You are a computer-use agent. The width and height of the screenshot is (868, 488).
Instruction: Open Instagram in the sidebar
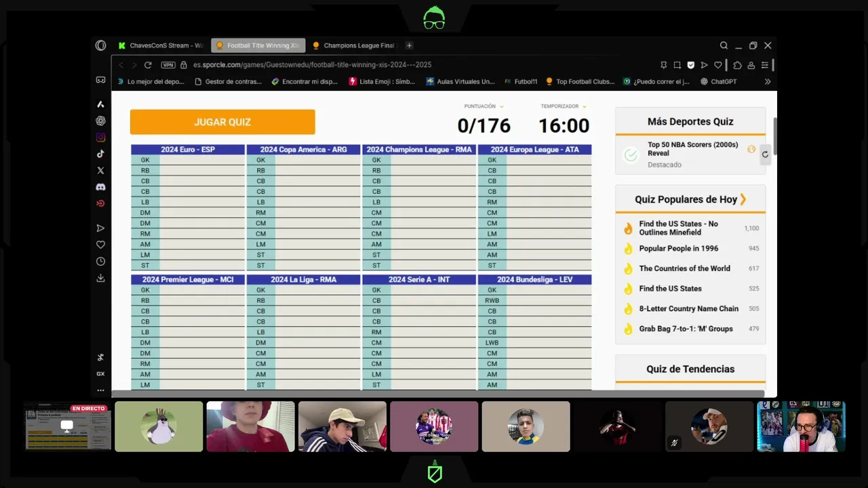point(100,138)
